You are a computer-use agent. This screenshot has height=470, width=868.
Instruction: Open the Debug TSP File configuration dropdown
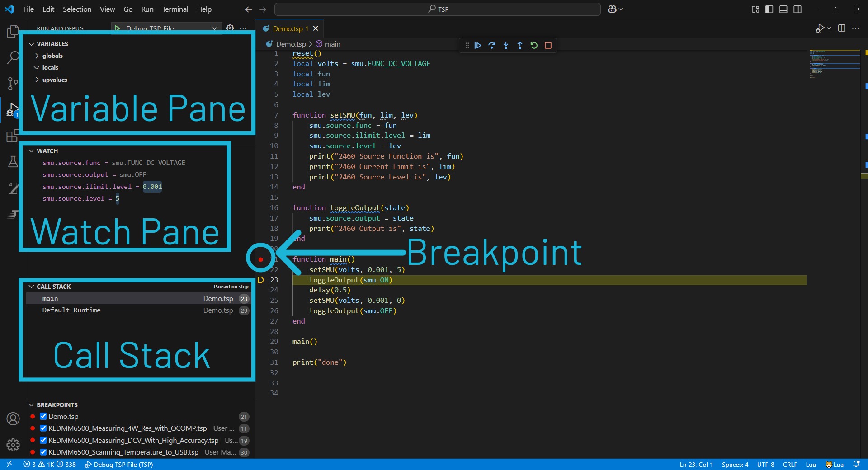[213, 28]
